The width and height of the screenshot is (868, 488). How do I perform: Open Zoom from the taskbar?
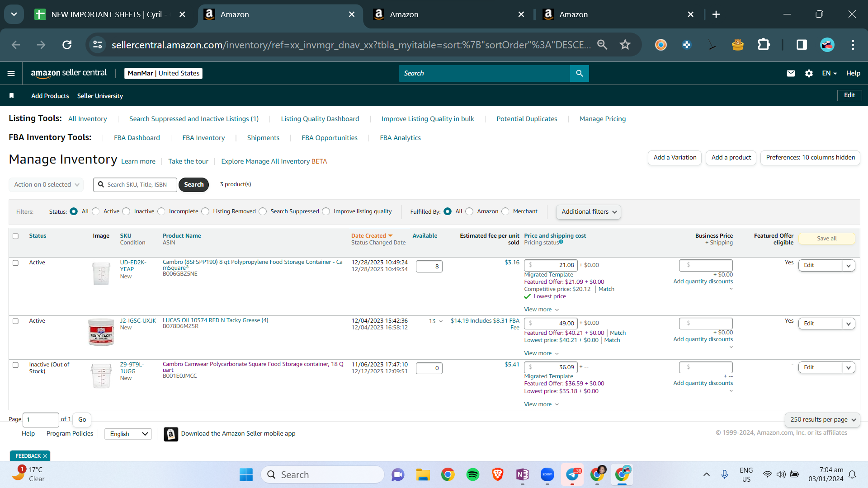point(547,474)
